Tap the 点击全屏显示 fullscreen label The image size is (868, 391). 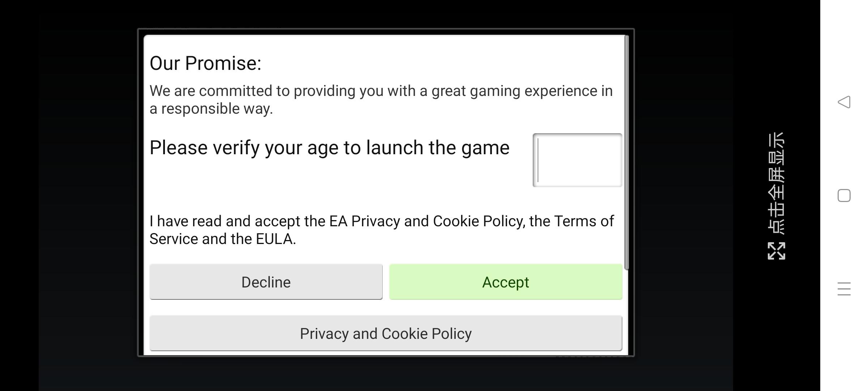point(776,183)
